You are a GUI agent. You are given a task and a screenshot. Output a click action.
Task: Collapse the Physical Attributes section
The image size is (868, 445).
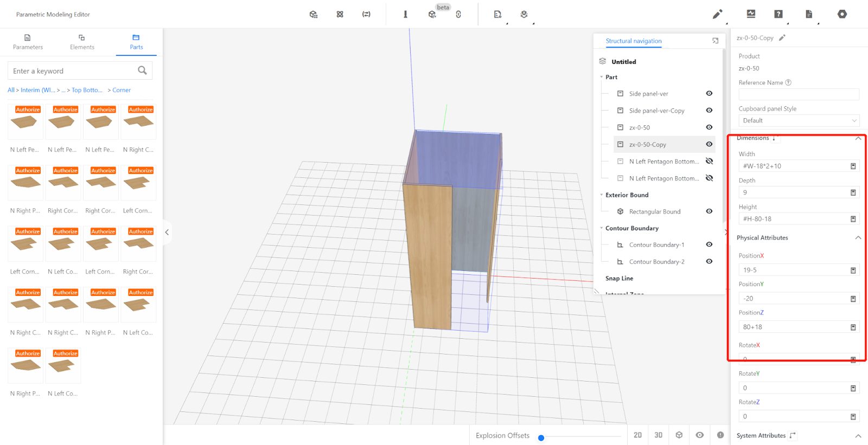click(x=858, y=238)
